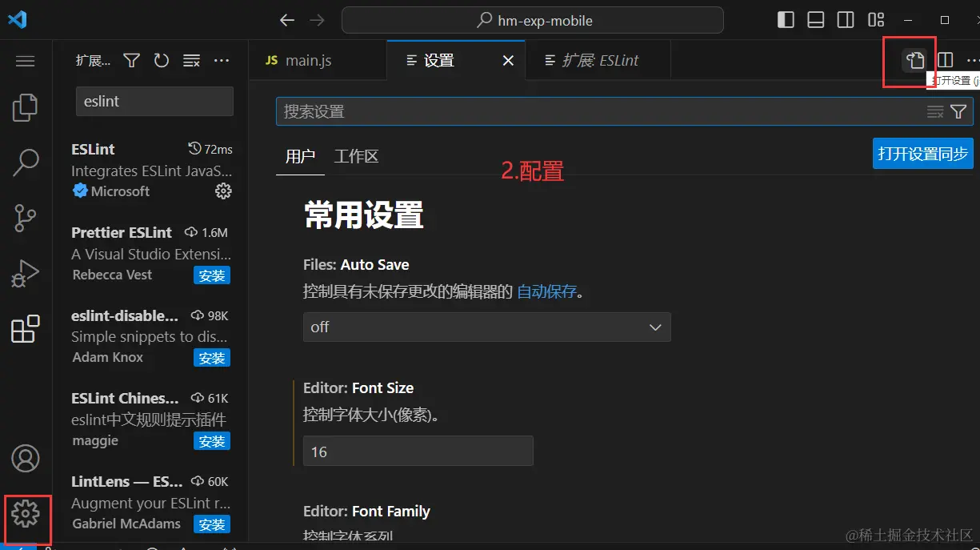Select Prettier ESLint extension title
980x550 pixels.
pyautogui.click(x=122, y=232)
